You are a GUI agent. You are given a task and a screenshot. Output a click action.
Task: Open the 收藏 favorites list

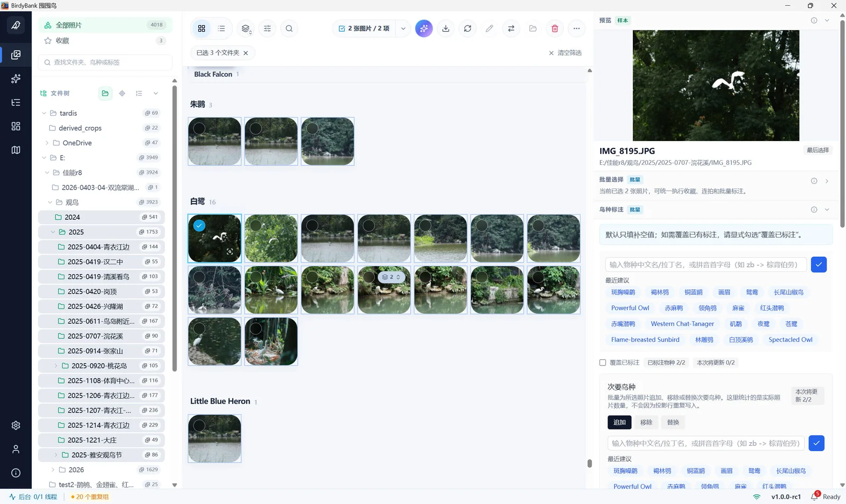[105, 41]
